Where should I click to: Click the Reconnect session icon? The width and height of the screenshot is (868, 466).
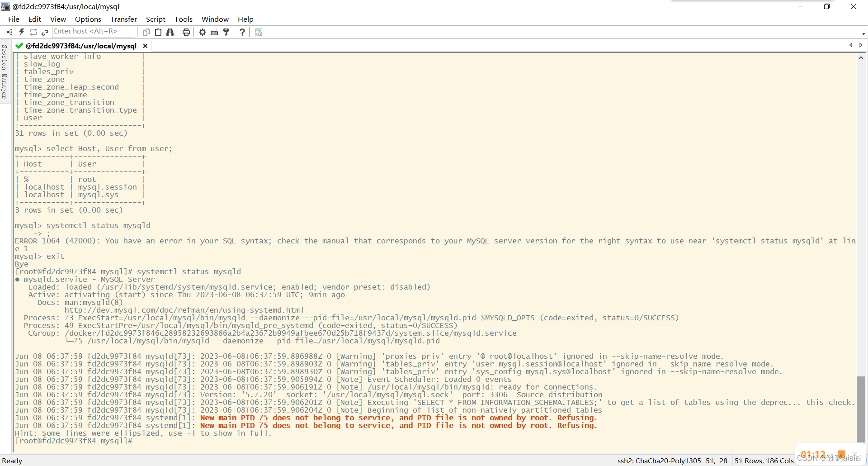click(x=33, y=32)
